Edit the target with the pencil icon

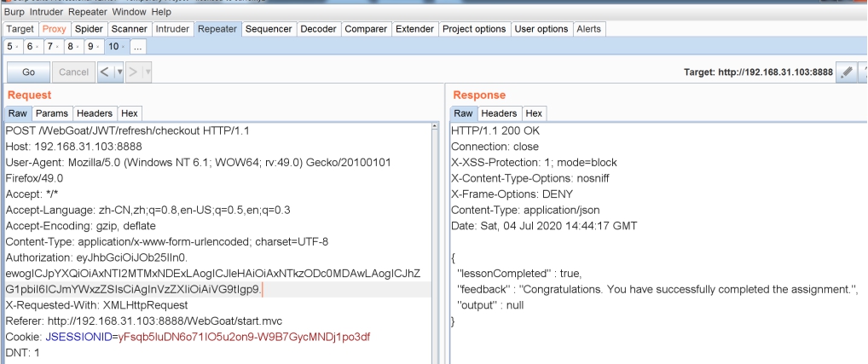(847, 72)
